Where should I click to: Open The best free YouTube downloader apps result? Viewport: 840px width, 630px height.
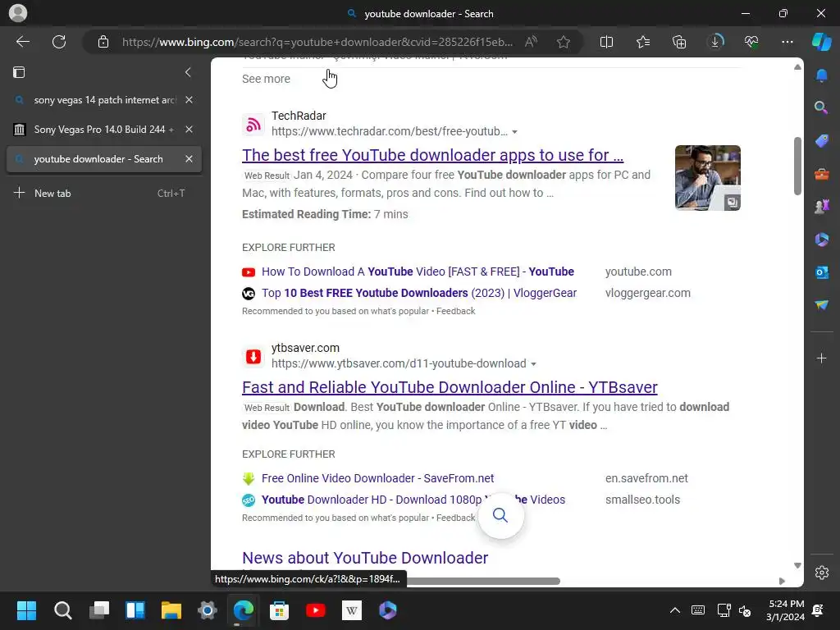tap(432, 155)
